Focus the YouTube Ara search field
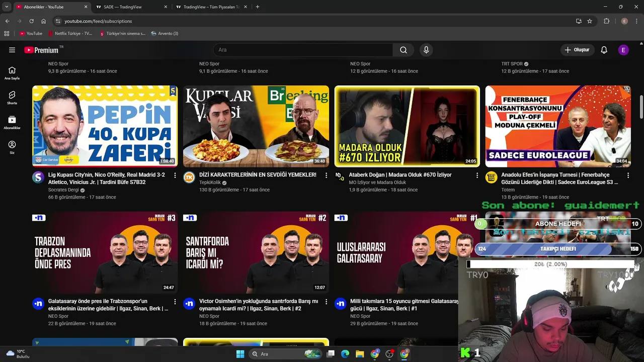 coord(303,50)
